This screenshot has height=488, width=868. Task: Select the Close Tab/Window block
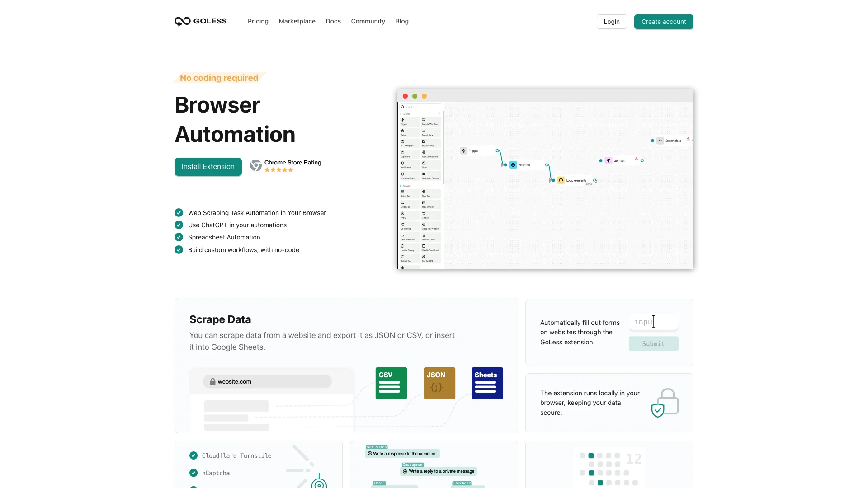(431, 226)
